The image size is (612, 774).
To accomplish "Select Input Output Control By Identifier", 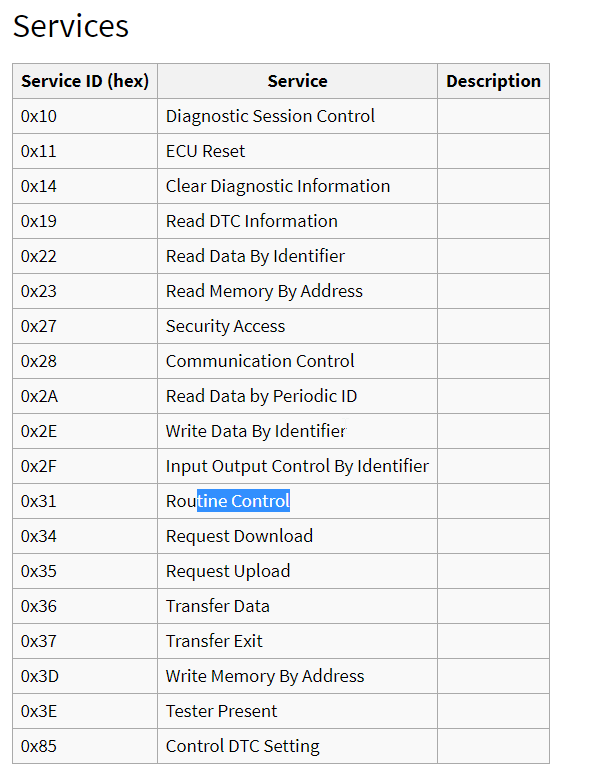I will pos(297,466).
